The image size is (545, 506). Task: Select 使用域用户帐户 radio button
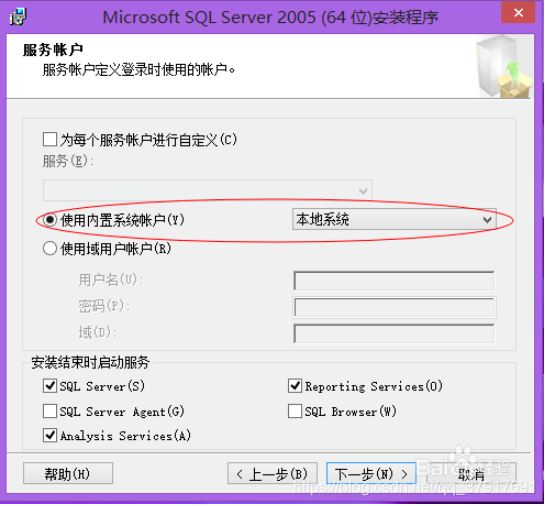pyautogui.click(x=50, y=248)
